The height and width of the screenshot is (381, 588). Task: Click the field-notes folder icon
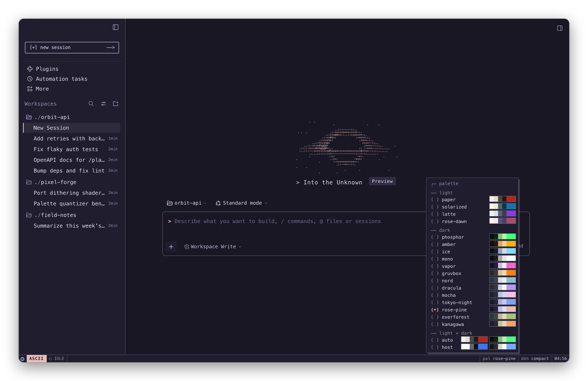[x=29, y=215]
